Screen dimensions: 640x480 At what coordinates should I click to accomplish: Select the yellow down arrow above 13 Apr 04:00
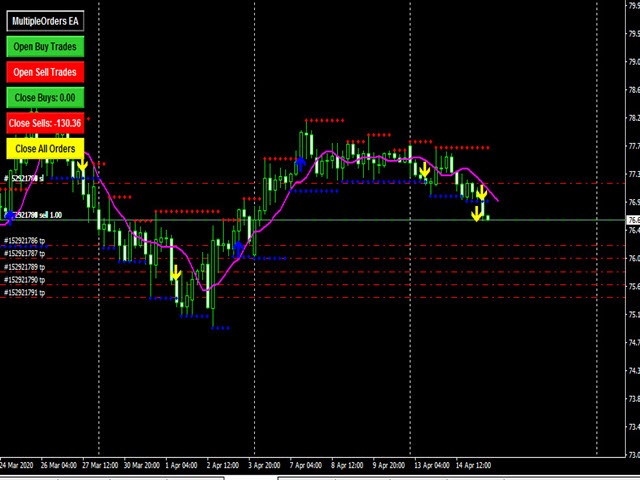pos(424,170)
